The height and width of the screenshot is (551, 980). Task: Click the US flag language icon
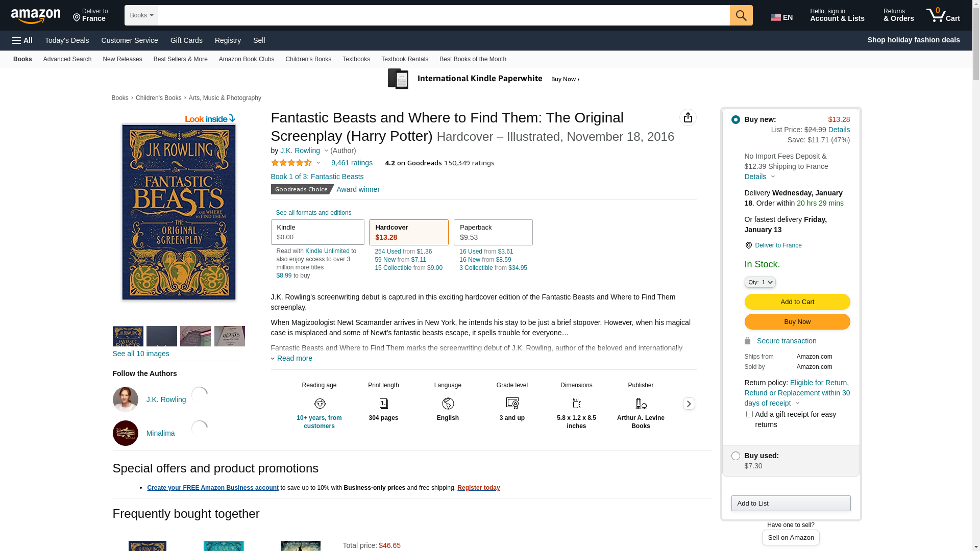776,17
